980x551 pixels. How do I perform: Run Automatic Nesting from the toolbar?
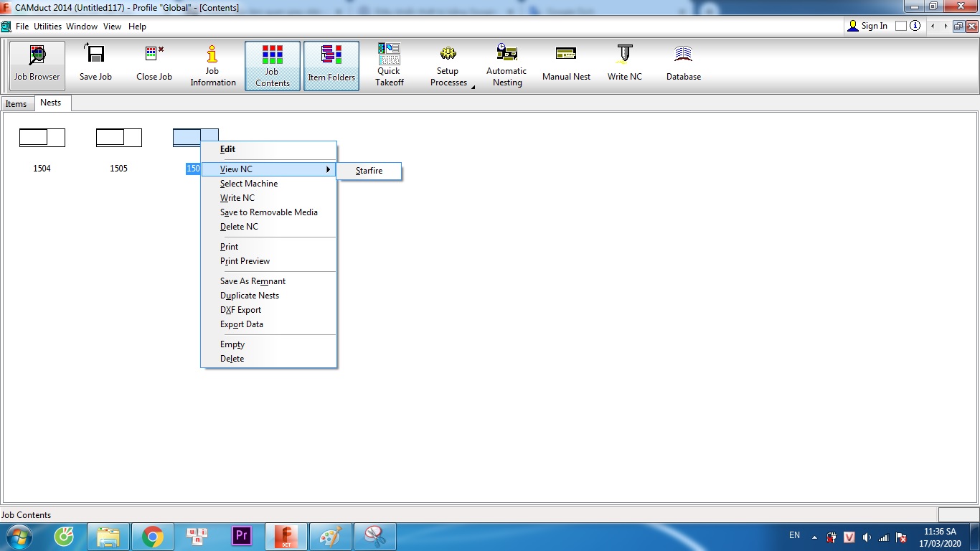tap(507, 65)
